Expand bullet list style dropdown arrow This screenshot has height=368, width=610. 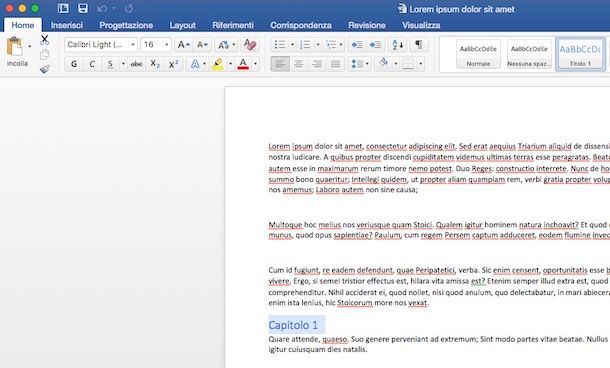[x=292, y=45]
